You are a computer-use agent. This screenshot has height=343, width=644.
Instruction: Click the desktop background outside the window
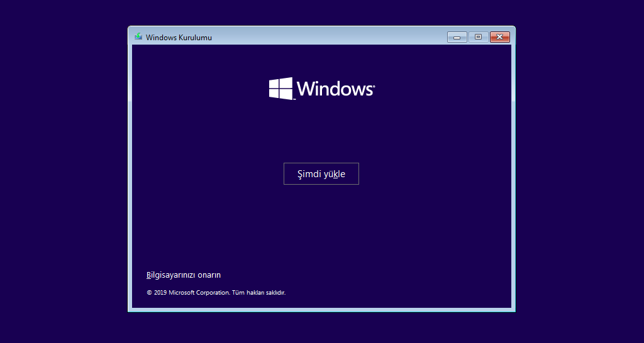click(63, 188)
